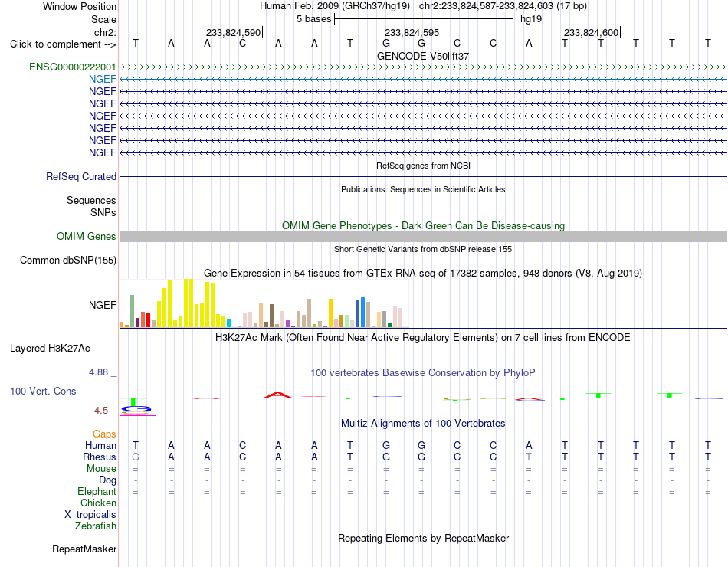
Task: Click the OMIM Genes track label
Action: coord(87,236)
